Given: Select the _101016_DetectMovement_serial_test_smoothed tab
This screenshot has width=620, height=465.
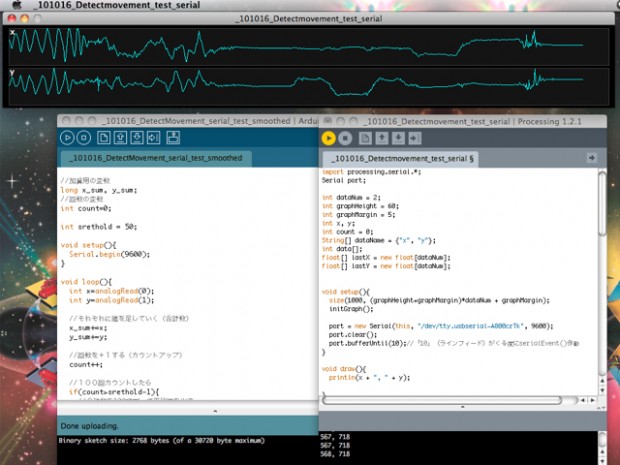Looking at the screenshot, I should tap(155, 158).
